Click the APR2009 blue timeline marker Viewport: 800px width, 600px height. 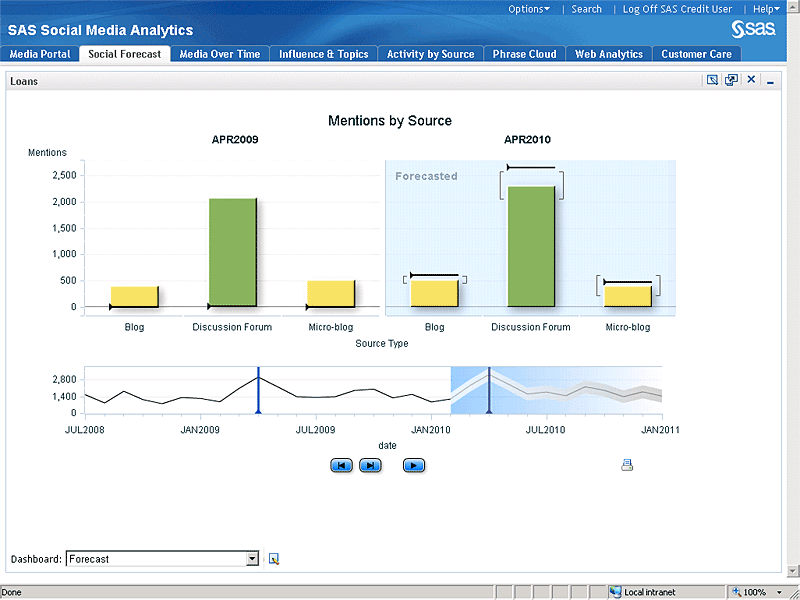[258, 390]
